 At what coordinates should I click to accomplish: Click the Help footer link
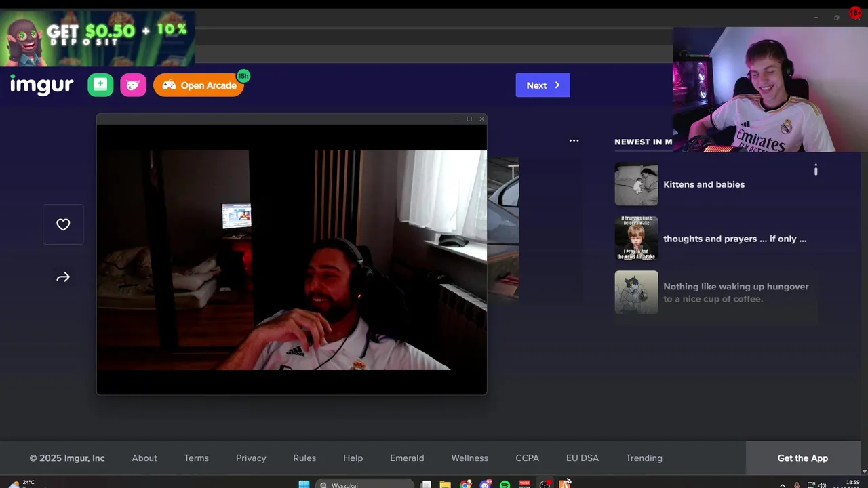tap(353, 458)
